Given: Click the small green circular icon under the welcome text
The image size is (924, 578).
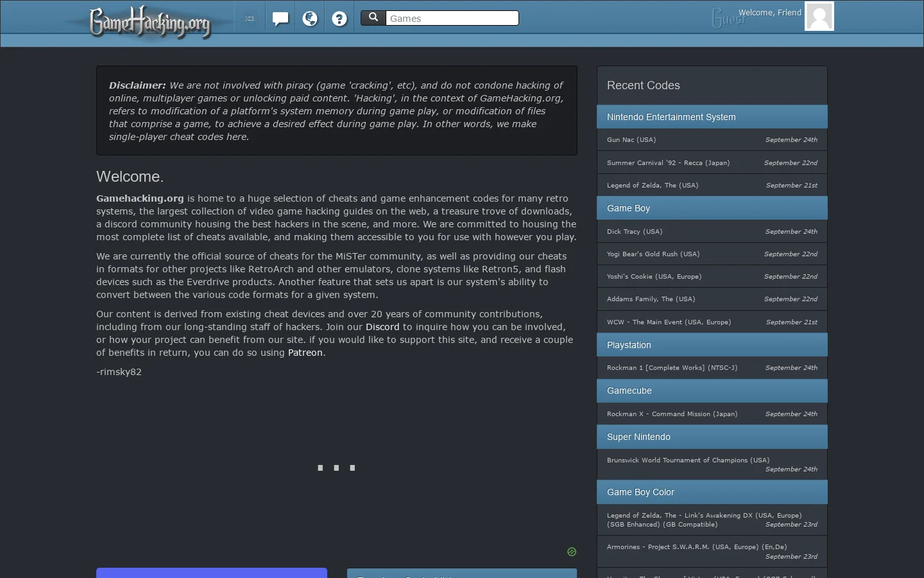Looking at the screenshot, I should coord(572,552).
